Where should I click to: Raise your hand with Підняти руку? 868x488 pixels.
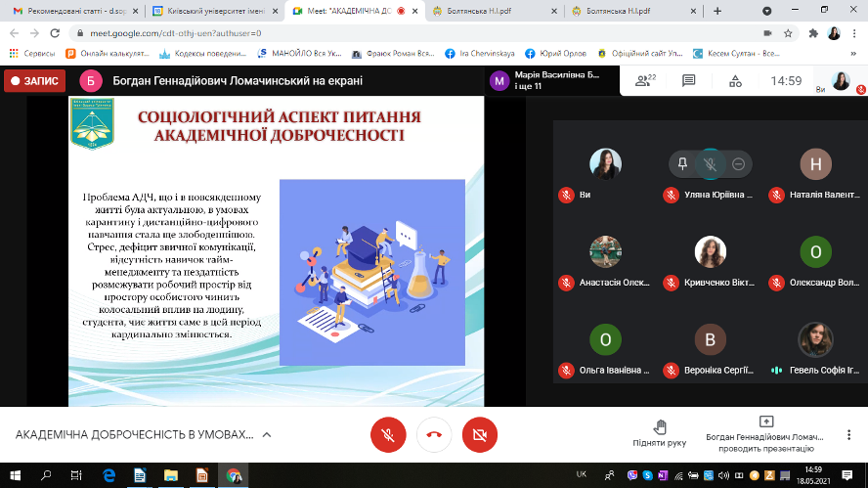[659, 433]
